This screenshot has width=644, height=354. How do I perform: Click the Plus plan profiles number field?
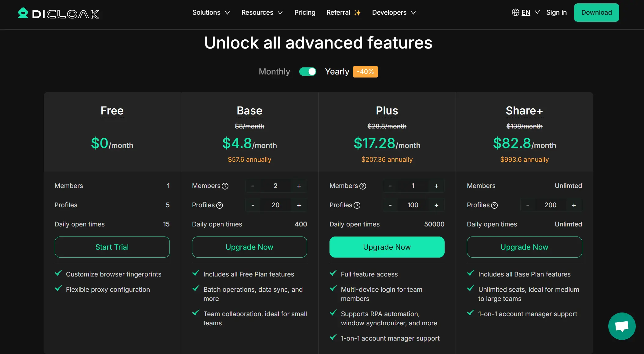tap(413, 205)
